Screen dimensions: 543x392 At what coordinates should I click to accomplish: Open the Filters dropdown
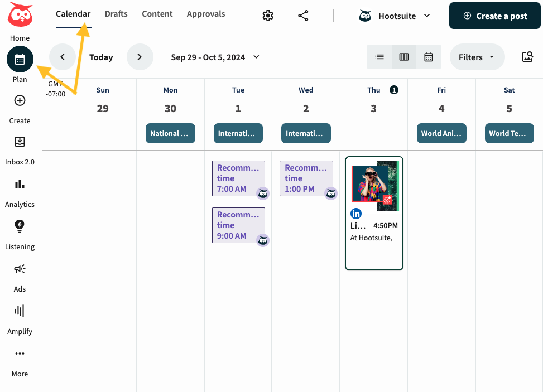pos(477,57)
